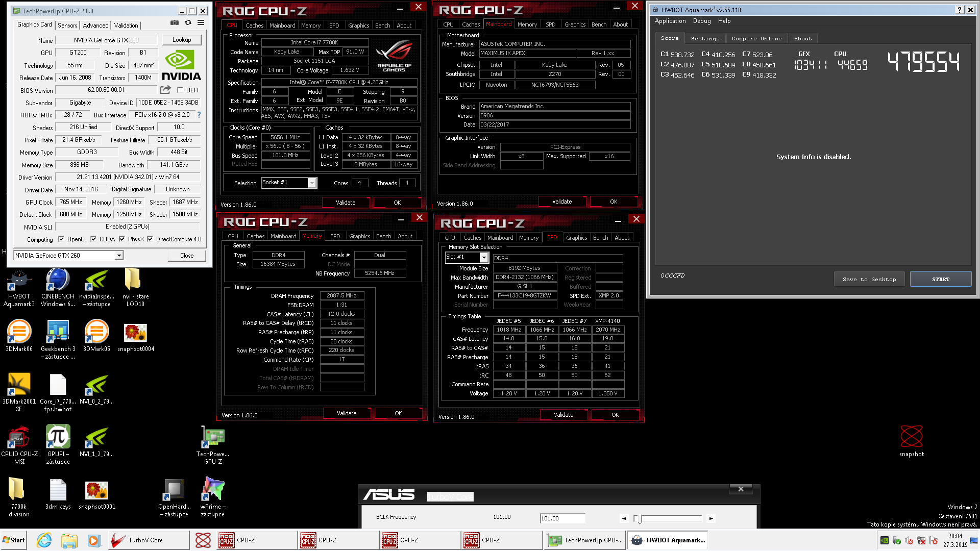Click Validate in the Memory CPU-Z window
980x551 pixels.
(x=347, y=413)
